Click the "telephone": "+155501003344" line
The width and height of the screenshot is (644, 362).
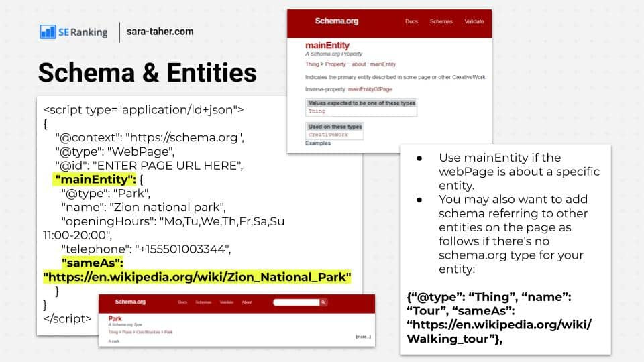click(146, 249)
